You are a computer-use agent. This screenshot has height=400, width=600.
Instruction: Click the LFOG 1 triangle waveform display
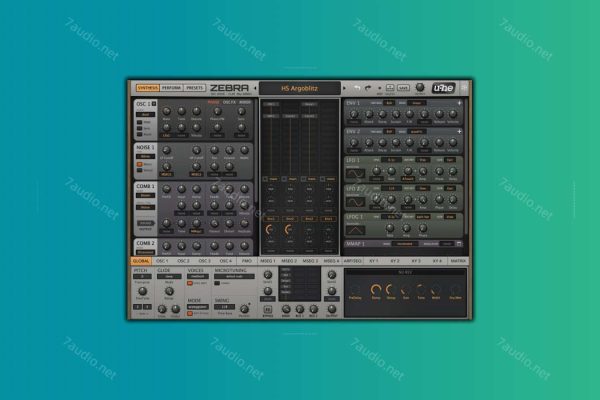click(355, 230)
